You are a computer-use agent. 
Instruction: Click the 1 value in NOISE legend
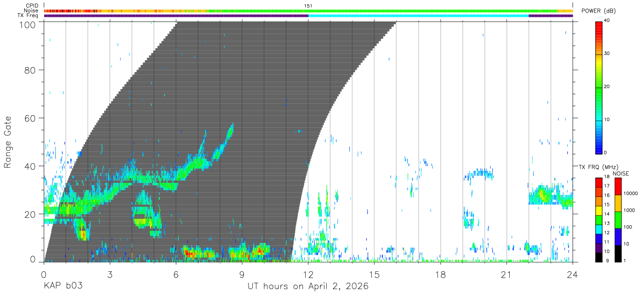tap(626, 260)
